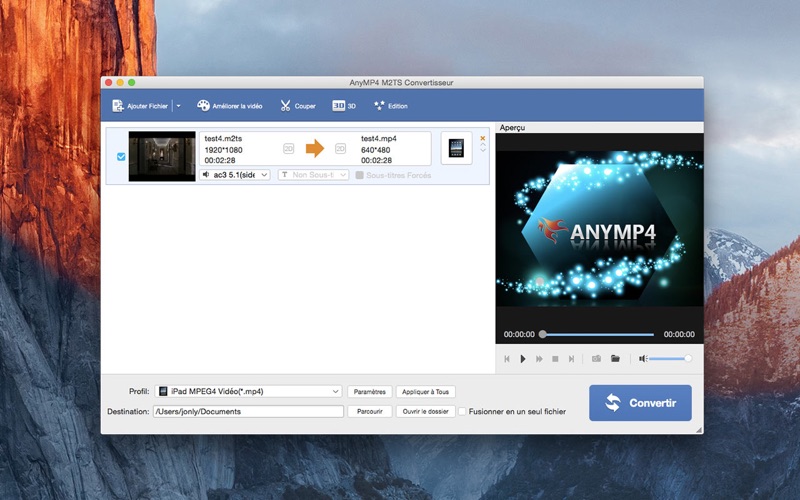Open the Non Sous-titre subtitle dropdown
The height and width of the screenshot is (500, 800).
[x=313, y=174]
